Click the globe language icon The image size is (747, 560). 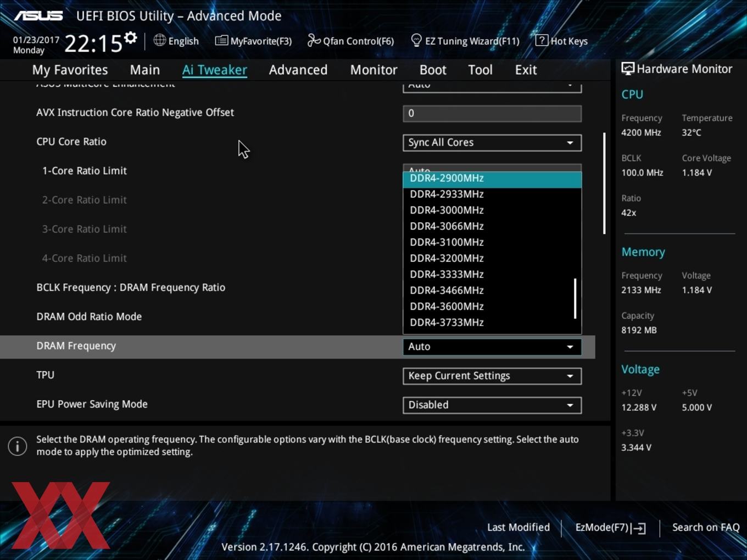pos(159,40)
